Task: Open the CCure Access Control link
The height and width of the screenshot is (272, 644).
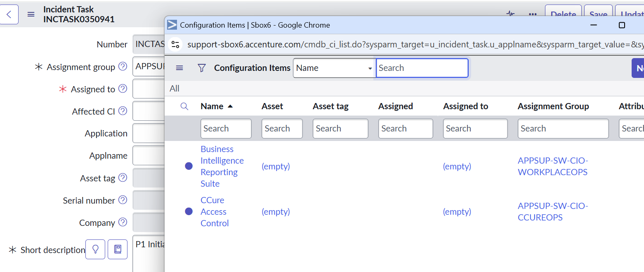Action: point(213,211)
